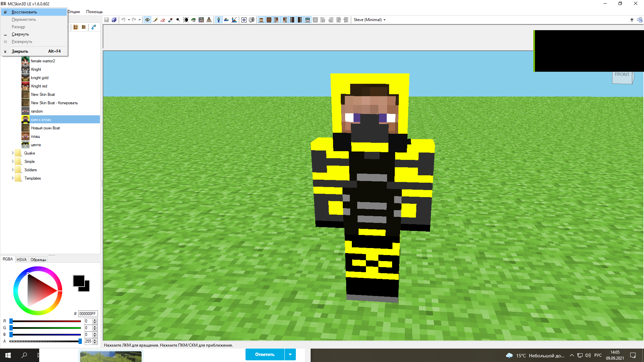Toggle first leg visibility button
The width and height of the screenshot is (644, 362).
click(292, 20)
